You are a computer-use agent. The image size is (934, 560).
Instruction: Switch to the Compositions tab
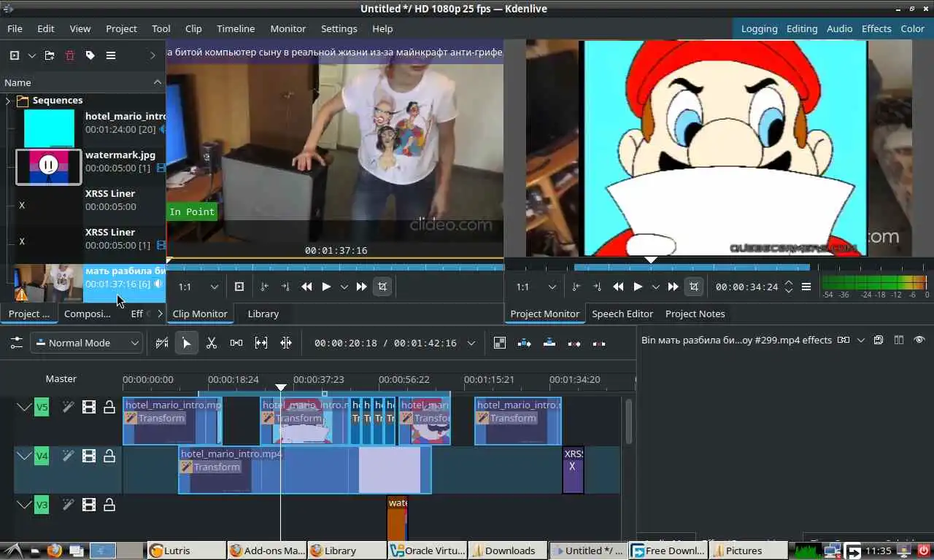point(88,314)
